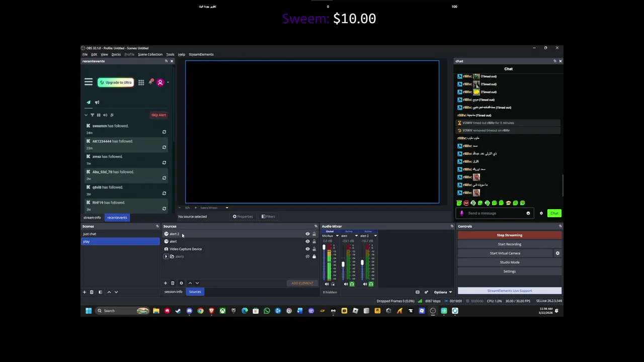Replay the Abu_S3d_70 follow alert
This screenshot has height=362, width=644.
[x=164, y=178]
